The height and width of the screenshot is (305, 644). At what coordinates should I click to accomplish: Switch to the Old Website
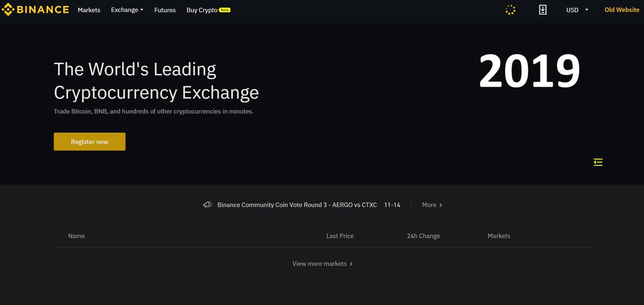[622, 10]
